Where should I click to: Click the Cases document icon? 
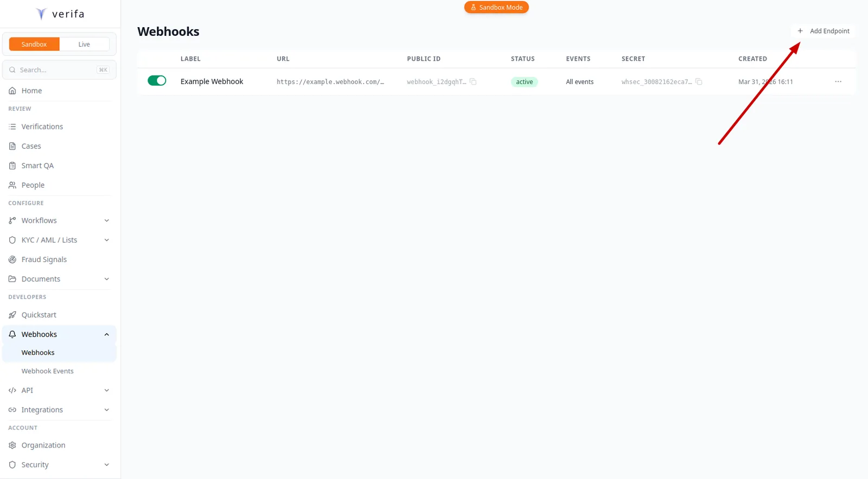click(x=12, y=146)
